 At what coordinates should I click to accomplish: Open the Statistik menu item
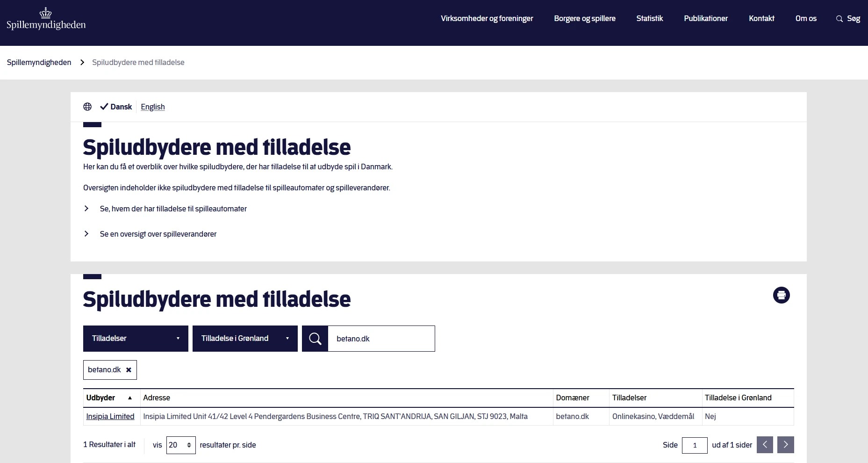click(x=650, y=19)
